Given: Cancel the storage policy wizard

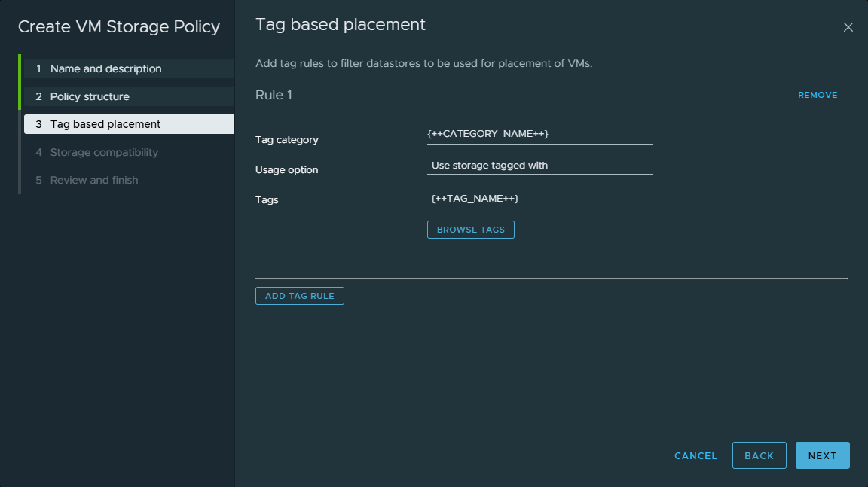Looking at the screenshot, I should [x=695, y=455].
